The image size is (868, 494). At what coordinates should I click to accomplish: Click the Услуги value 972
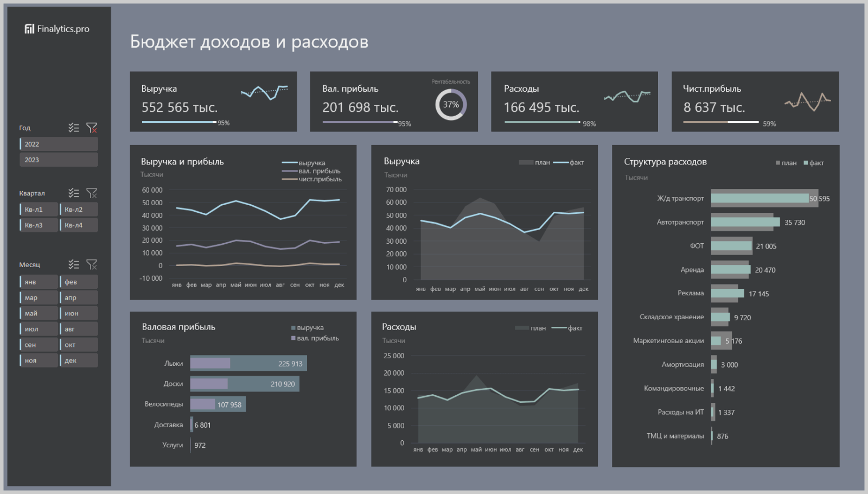200,445
